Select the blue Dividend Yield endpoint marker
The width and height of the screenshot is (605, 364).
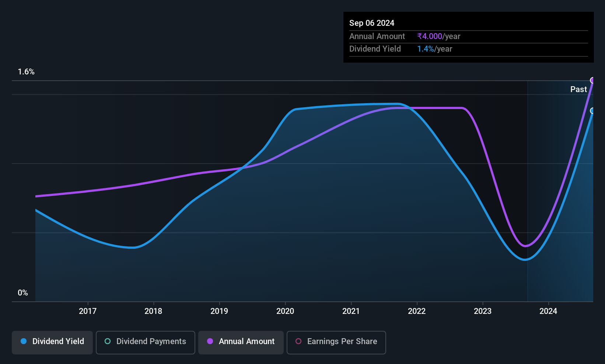click(x=593, y=111)
